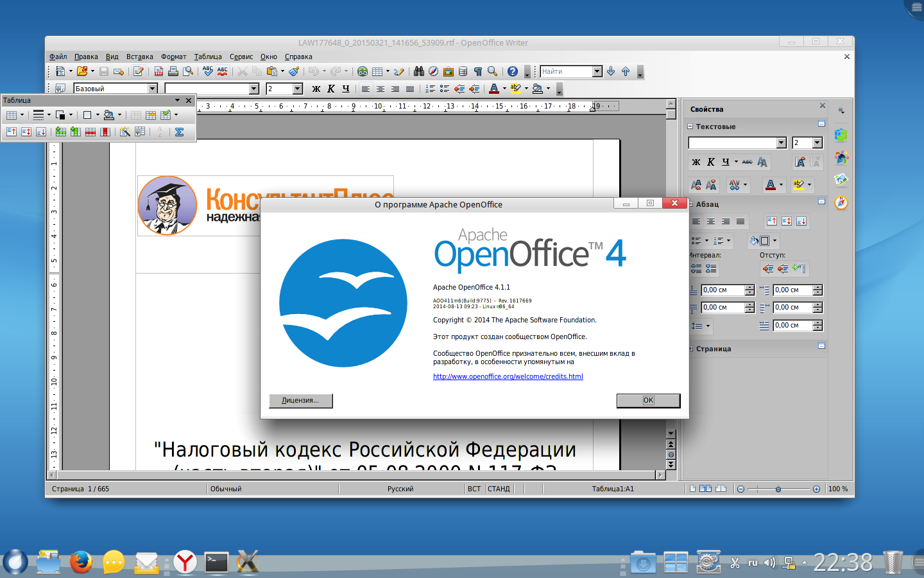This screenshot has width=924, height=578.
Task: Open the font size dropdown in formatting toolbar
Action: tap(298, 89)
